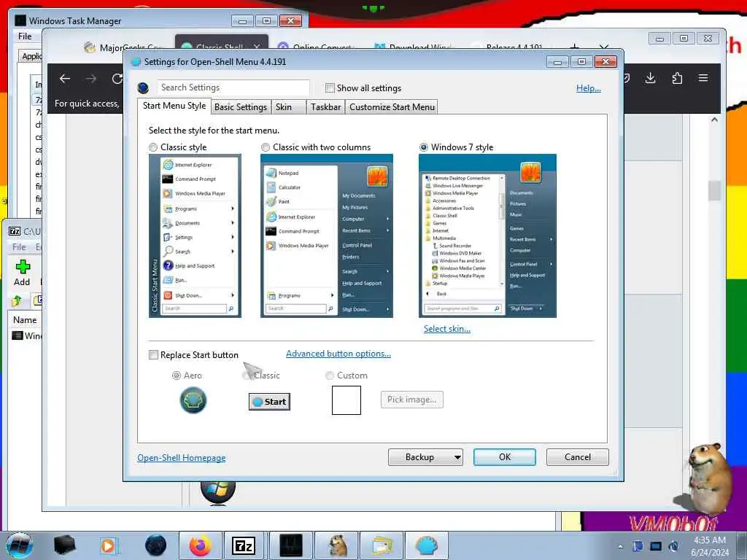Image resolution: width=747 pixels, height=560 pixels.
Task: Open the Select skin link
Action: click(x=447, y=329)
